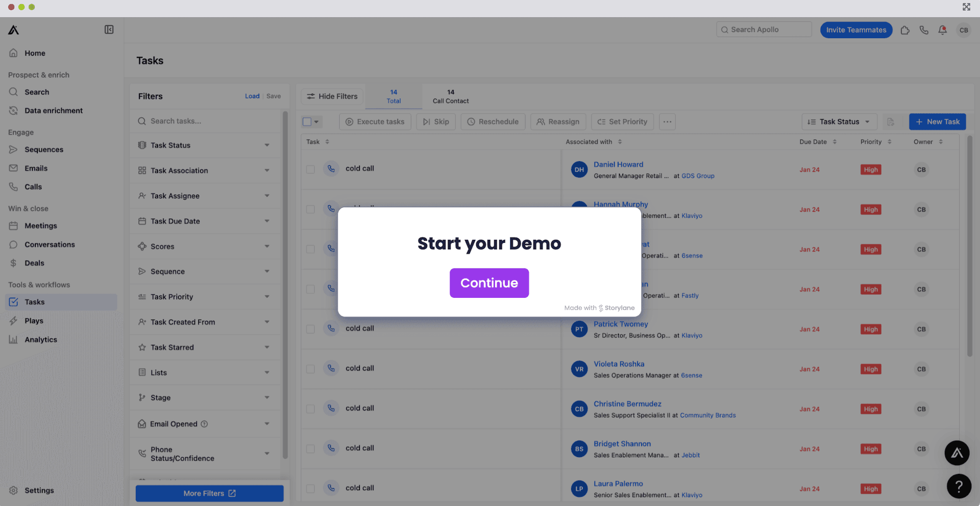Open the Task Status sort dropdown

839,122
